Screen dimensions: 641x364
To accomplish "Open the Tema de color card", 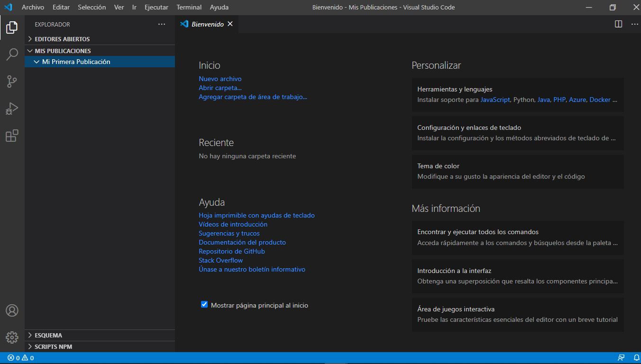I will (518, 172).
